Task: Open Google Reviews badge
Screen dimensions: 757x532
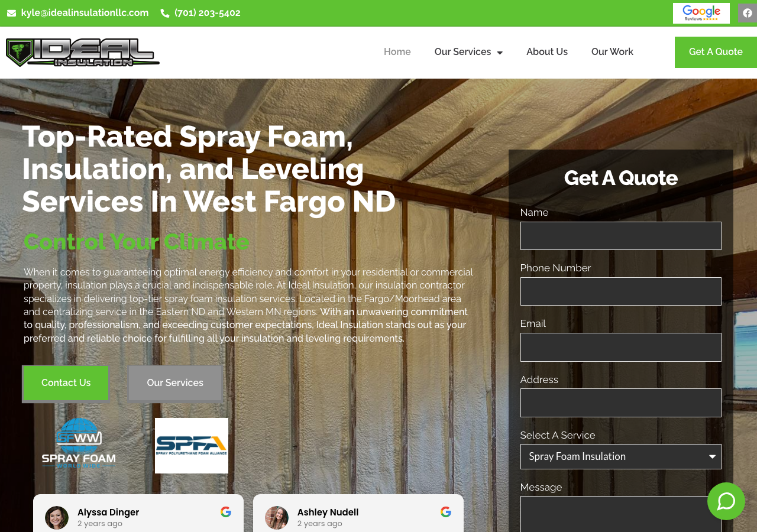Action: pos(701,13)
